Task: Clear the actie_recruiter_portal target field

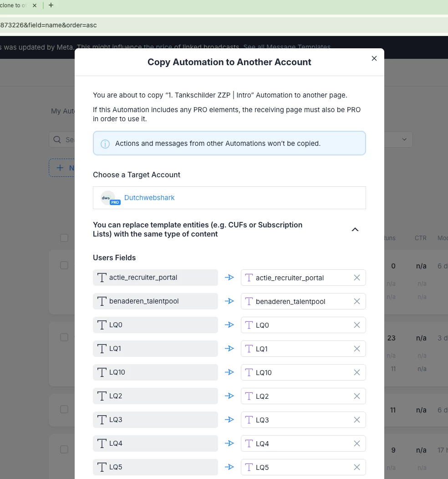Action: click(x=357, y=278)
